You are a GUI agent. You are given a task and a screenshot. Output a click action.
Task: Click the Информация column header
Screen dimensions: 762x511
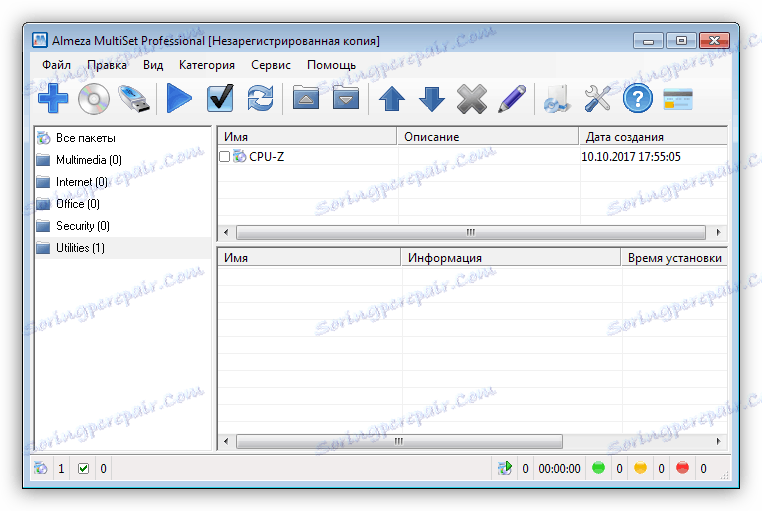pyautogui.click(x=511, y=257)
